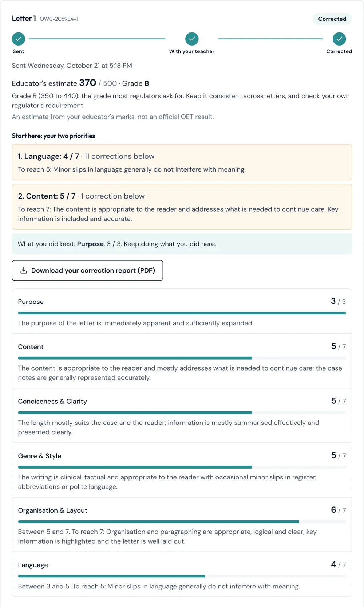Viewport: 364px width, 607px height.
Task: Click the Corrected step checkmark icon
Action: (339, 39)
